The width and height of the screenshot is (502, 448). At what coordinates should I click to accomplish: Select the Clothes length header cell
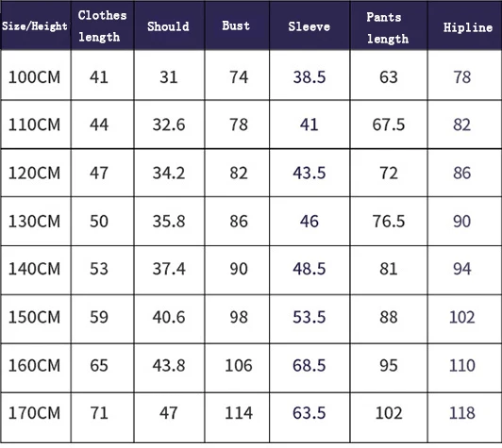(102, 25)
